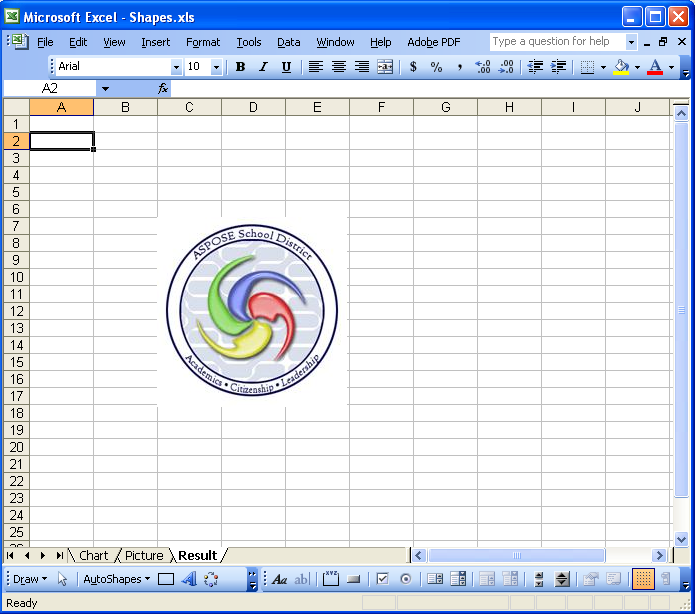This screenshot has width=695, height=614.
Task: Select row 12 header
Action: pyautogui.click(x=16, y=311)
